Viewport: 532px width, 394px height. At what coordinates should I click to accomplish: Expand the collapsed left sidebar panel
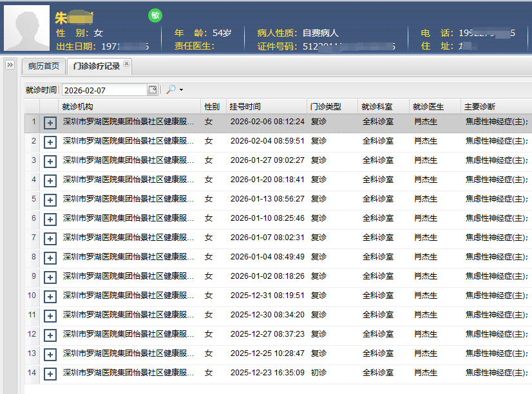click(x=10, y=65)
